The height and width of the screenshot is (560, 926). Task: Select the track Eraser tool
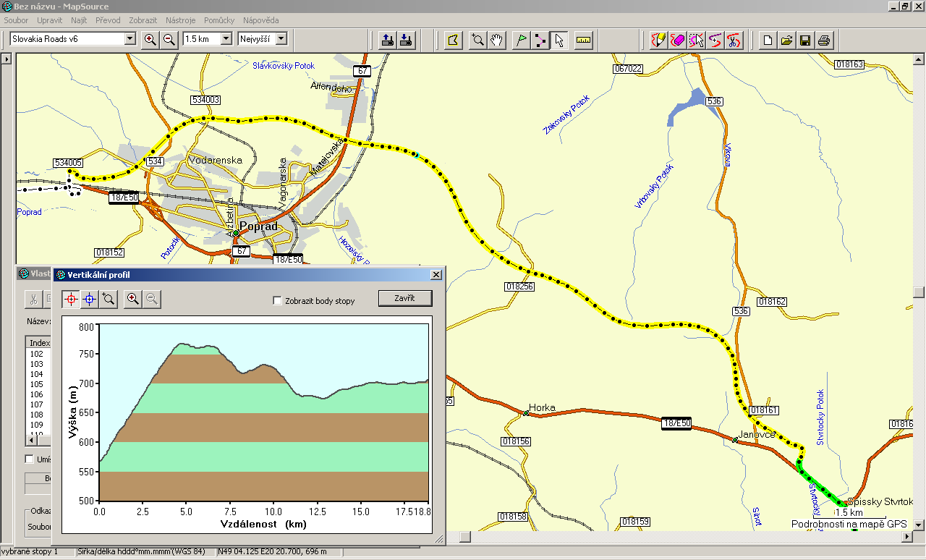coord(677,41)
